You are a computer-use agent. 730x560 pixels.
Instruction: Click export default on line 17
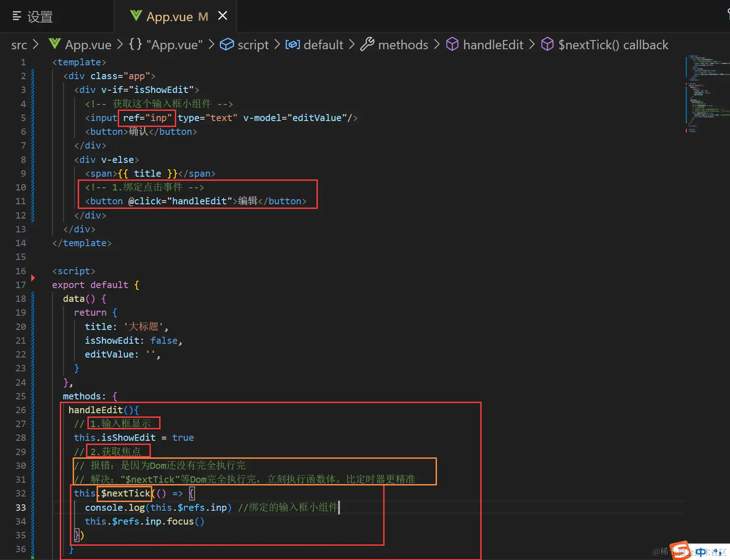pyautogui.click(x=90, y=285)
